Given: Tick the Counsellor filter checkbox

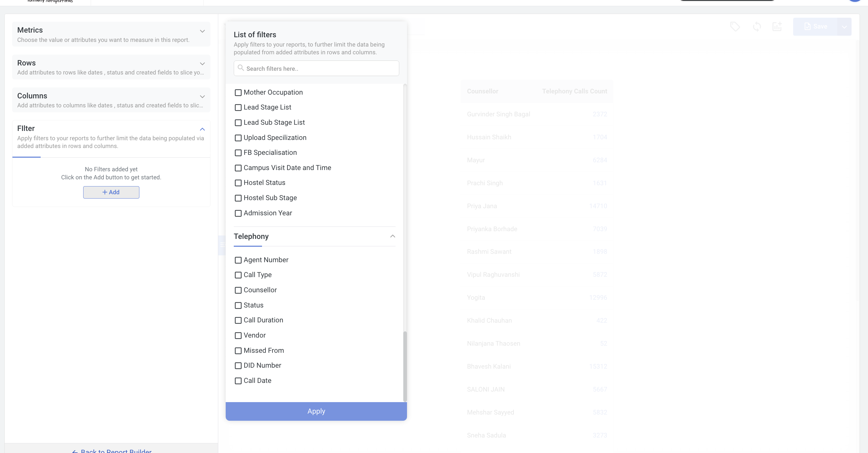Looking at the screenshot, I should pyautogui.click(x=238, y=290).
